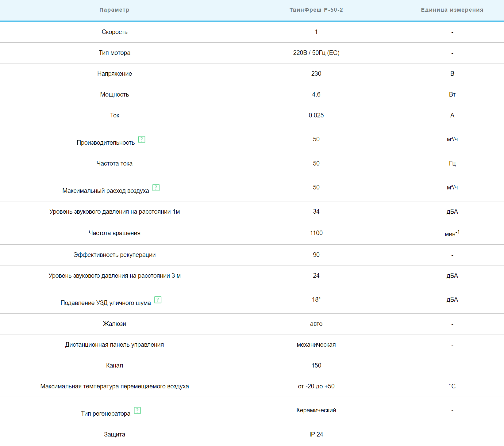
Task: Click the current value 0.025
Action: [316, 115]
